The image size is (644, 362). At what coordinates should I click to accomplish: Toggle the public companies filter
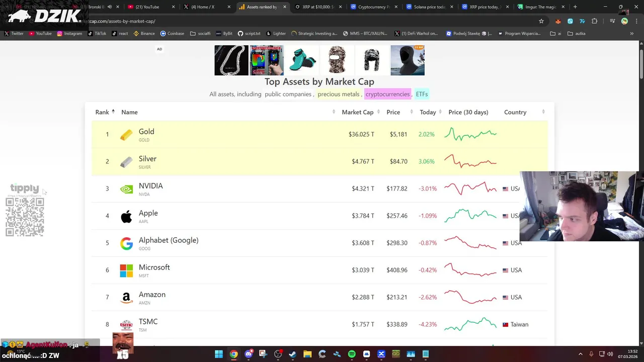click(288, 94)
